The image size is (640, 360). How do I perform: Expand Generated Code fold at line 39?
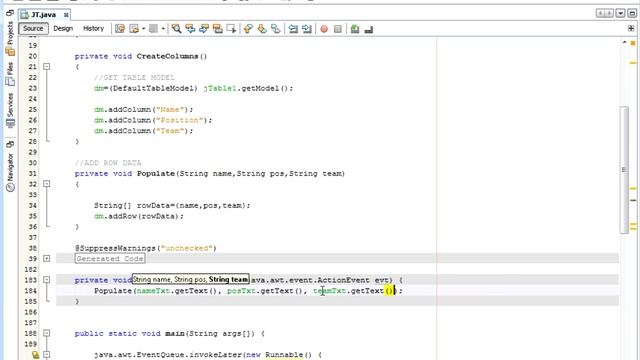(x=47, y=259)
